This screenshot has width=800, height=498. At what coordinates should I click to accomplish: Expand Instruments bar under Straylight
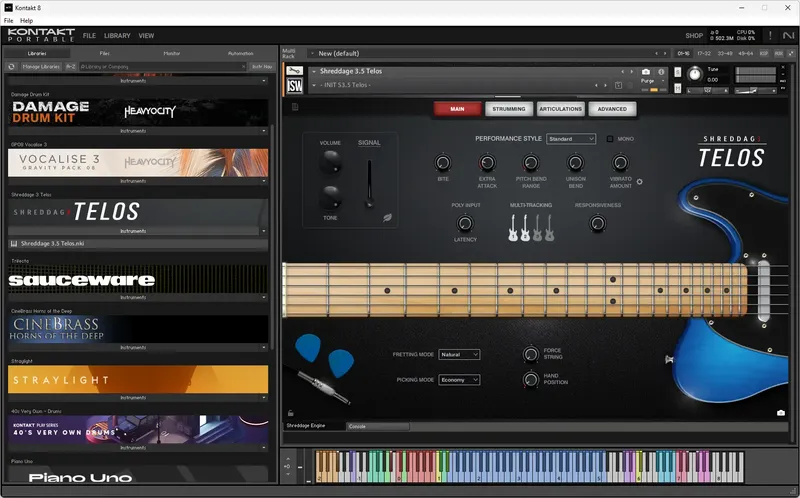138,397
